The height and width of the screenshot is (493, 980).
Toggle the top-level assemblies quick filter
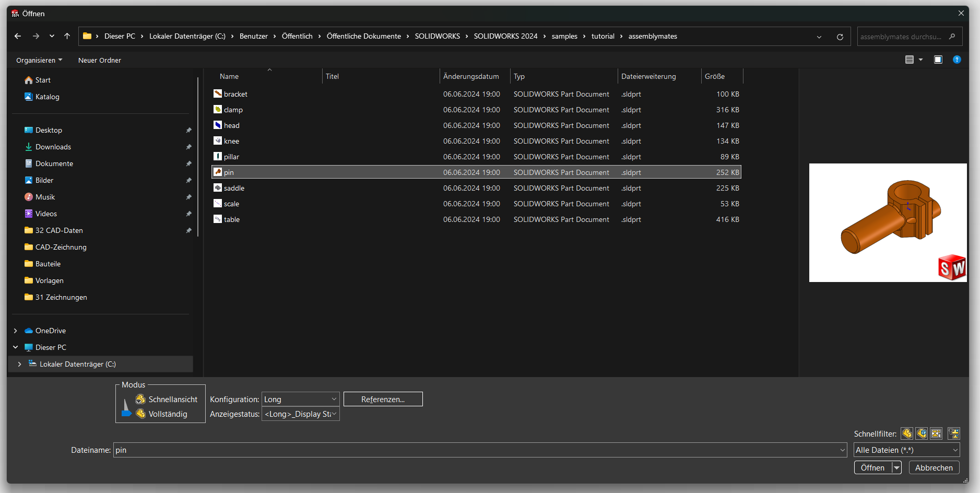[x=954, y=433]
